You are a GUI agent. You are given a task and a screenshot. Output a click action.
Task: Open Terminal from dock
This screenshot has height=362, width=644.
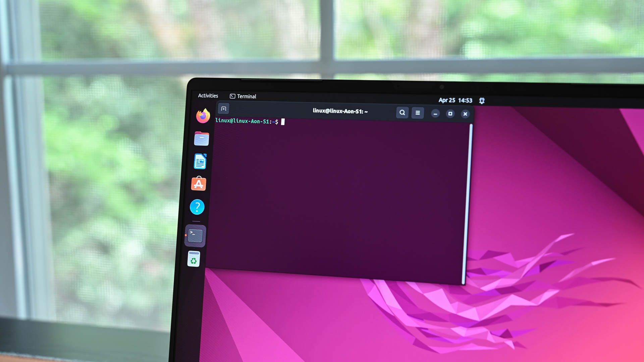tap(196, 235)
